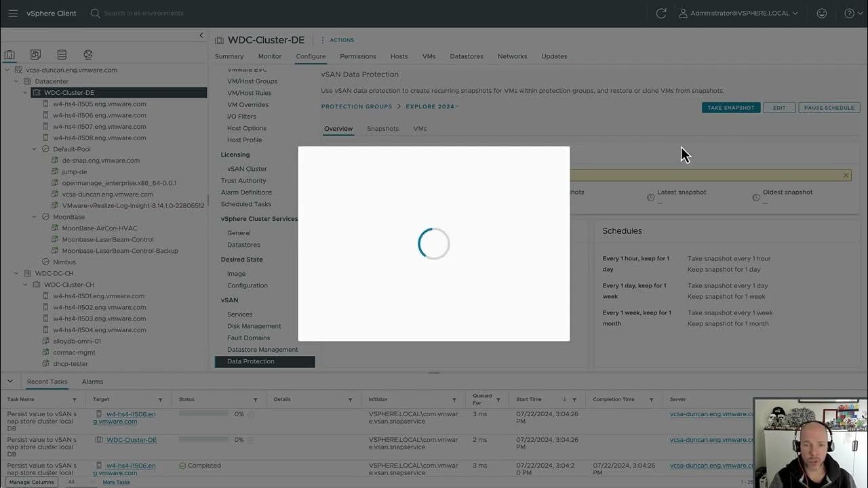Collapse the Datacenter tree node
Screen dimensions: 868x488
point(16,81)
